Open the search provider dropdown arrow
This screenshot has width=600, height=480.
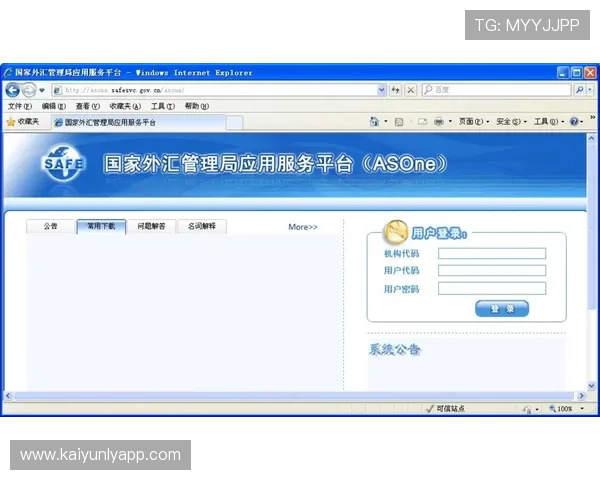click(x=590, y=90)
